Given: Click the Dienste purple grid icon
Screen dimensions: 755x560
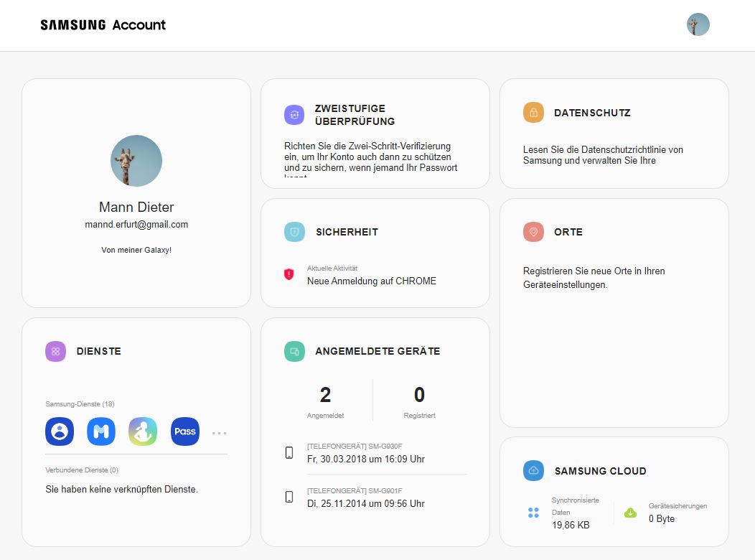Looking at the screenshot, I should click(55, 352).
